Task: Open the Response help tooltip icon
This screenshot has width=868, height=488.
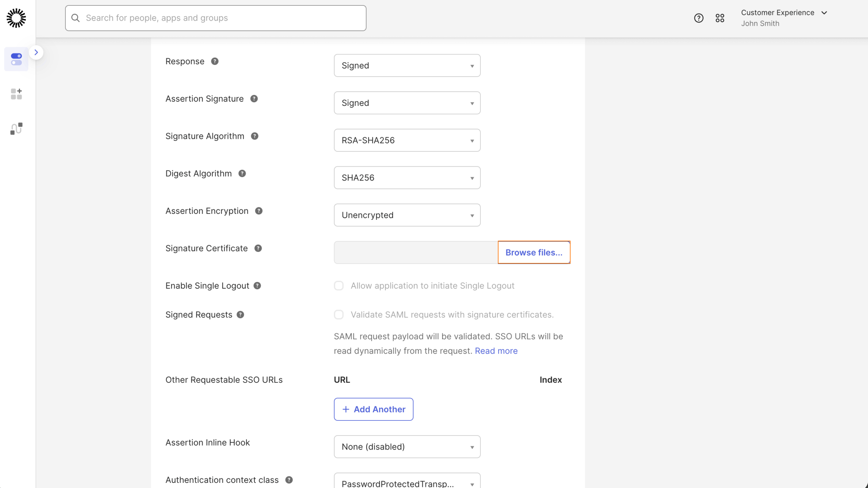Action: tap(215, 61)
